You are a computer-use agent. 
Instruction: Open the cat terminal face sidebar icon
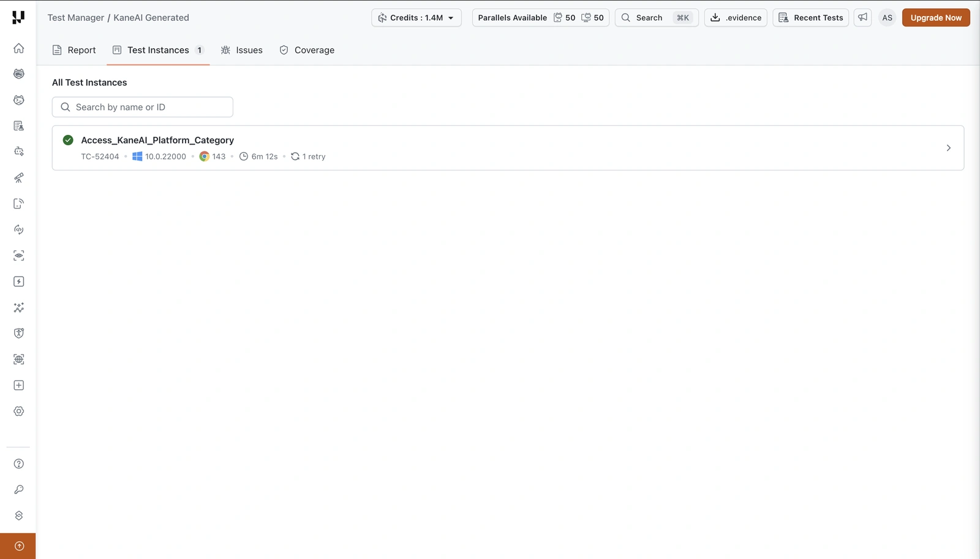(19, 100)
